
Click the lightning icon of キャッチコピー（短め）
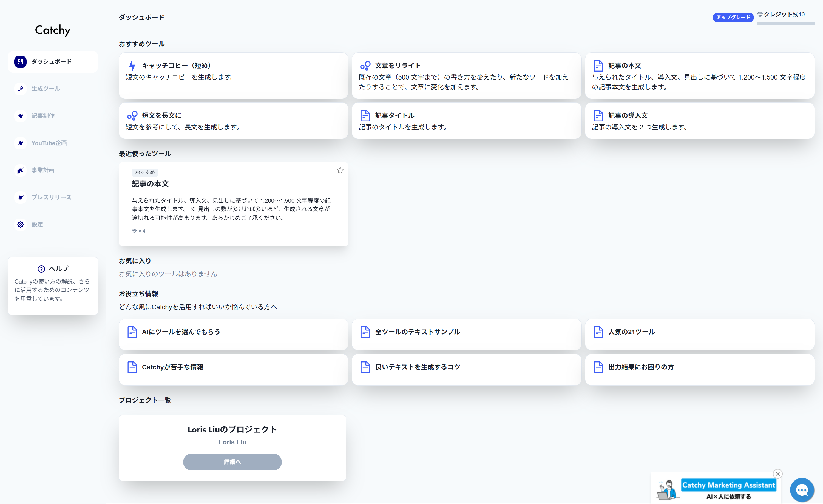(132, 66)
